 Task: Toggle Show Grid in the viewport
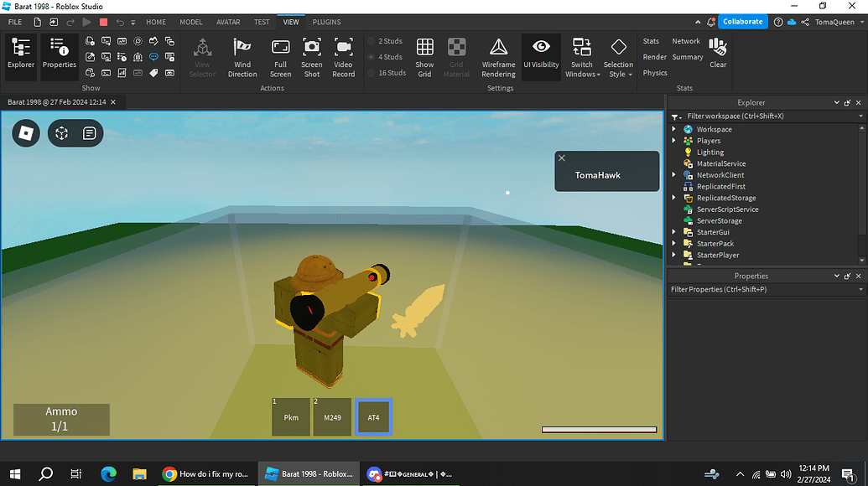[424, 56]
